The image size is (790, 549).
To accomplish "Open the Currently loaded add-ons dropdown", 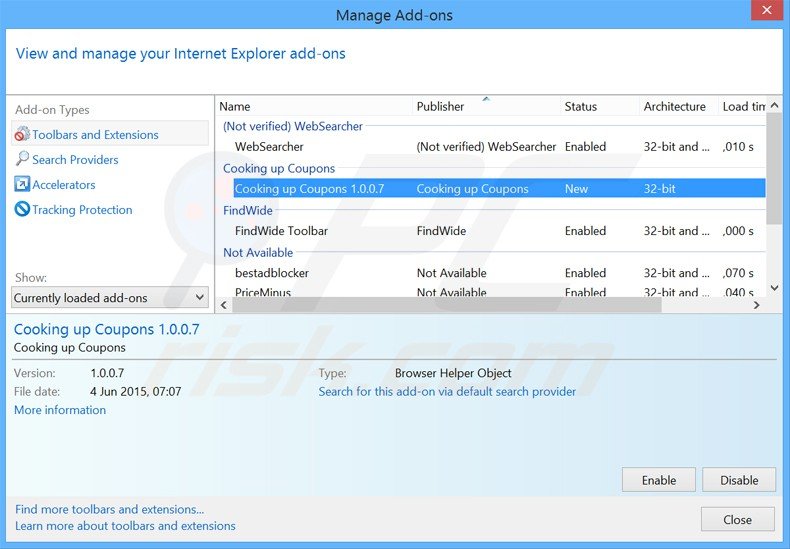I will (110, 298).
